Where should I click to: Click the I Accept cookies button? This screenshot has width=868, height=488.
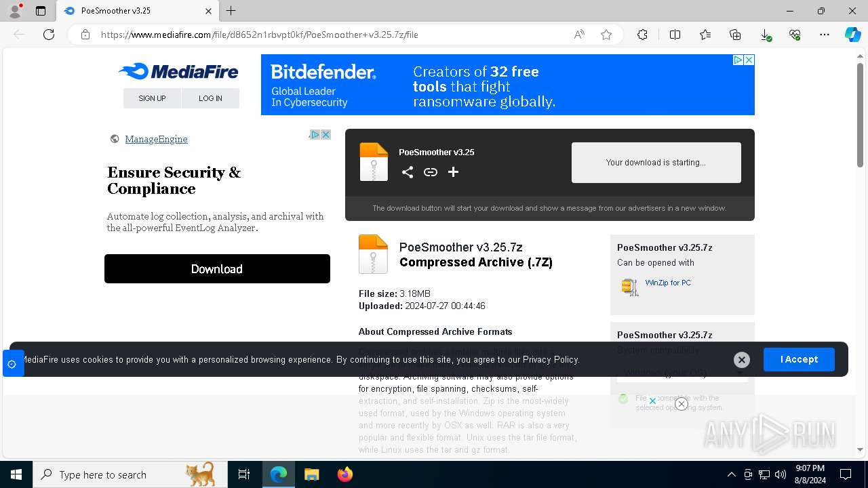[799, 360]
